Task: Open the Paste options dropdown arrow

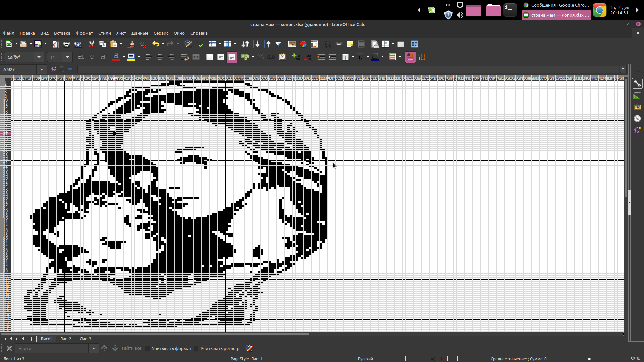Action: (121, 44)
